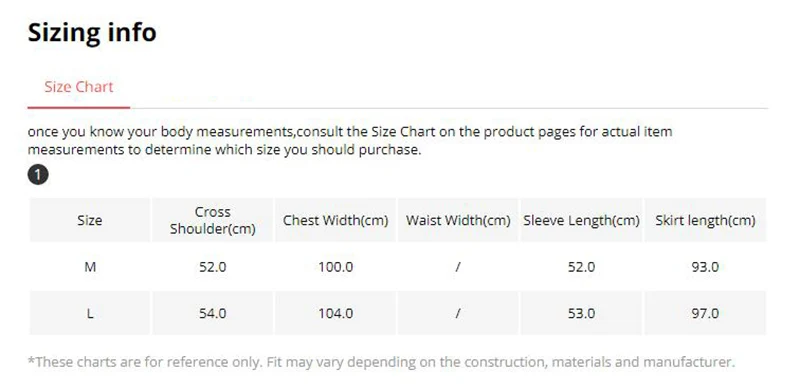This screenshot has height=390, width=800.
Task: Click the Waist Width(cm) column header
Action: 458,221
